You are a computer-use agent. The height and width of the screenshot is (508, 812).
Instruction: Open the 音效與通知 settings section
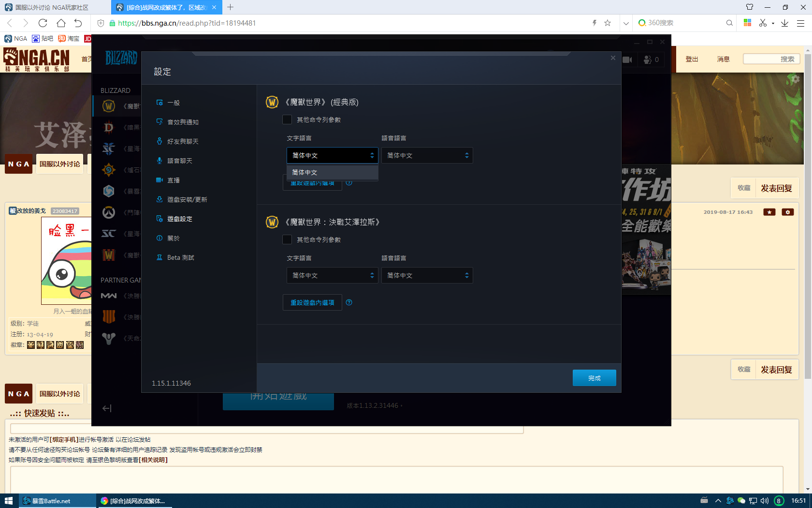(177, 122)
